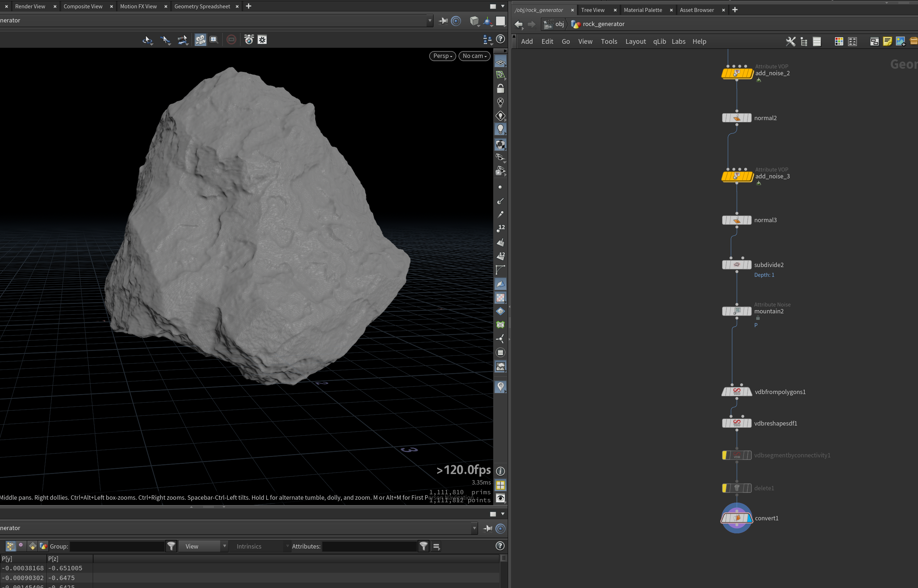This screenshot has width=918, height=588.
Task: Toggle the bypass flag on delete1 node
Action: tap(724, 488)
